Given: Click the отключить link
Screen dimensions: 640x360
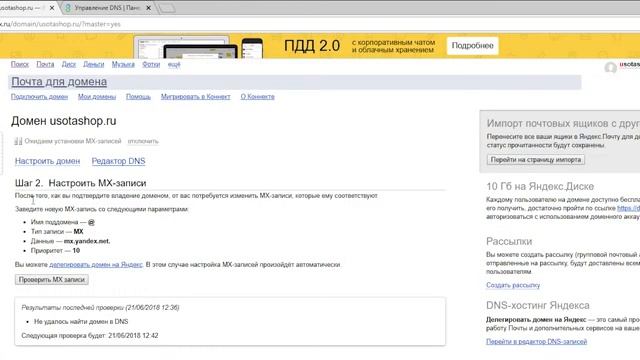Looking at the screenshot, I should 143,141.
